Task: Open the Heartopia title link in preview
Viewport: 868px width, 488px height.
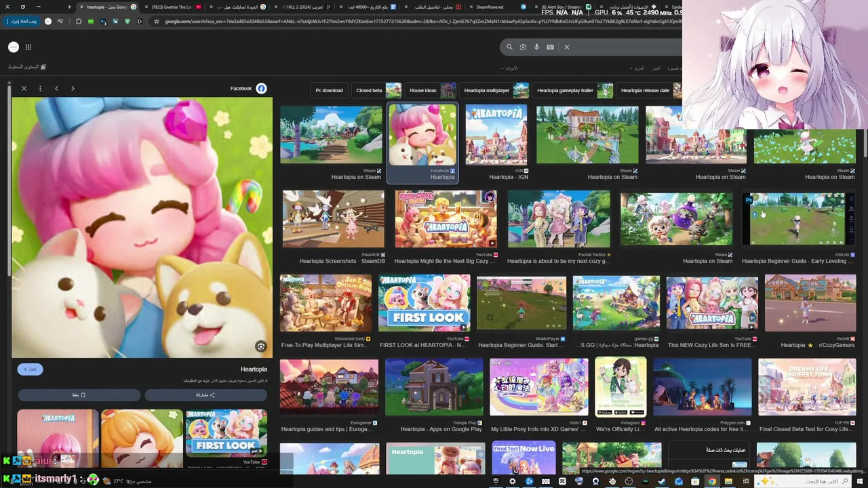Action: click(254, 369)
